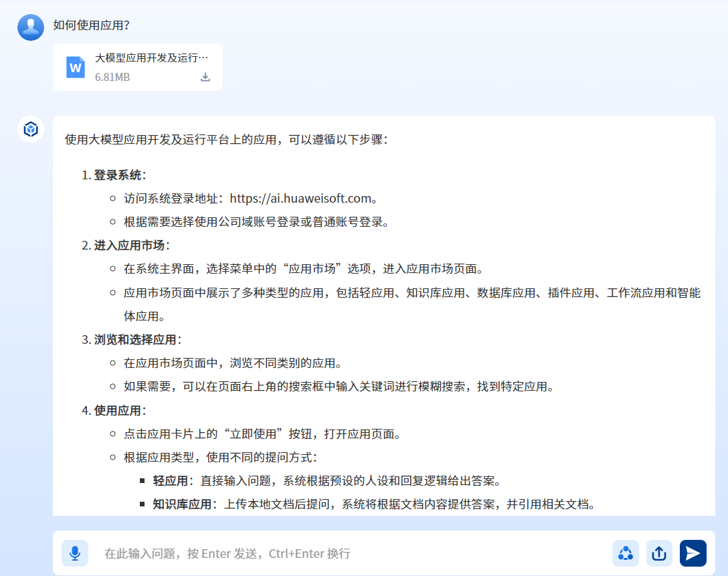Screen dimensions: 728x576
Task: Click the microphone voice input icon
Action: (75, 553)
